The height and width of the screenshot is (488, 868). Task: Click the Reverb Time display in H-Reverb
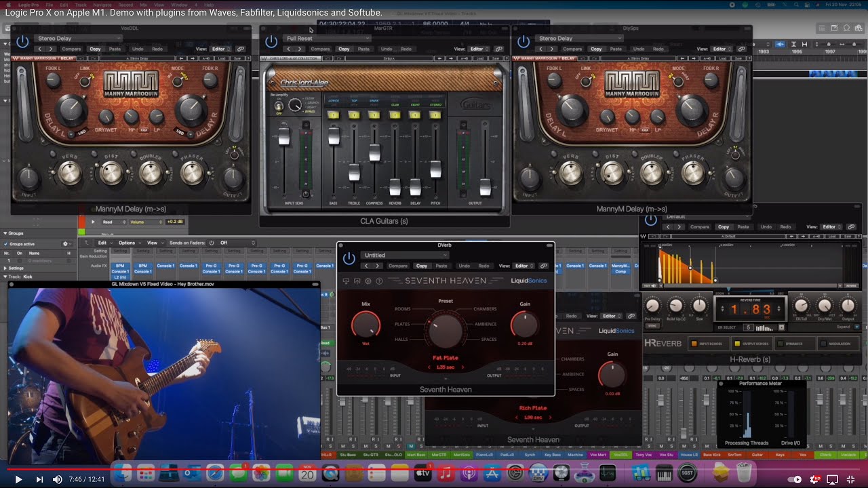pos(750,310)
